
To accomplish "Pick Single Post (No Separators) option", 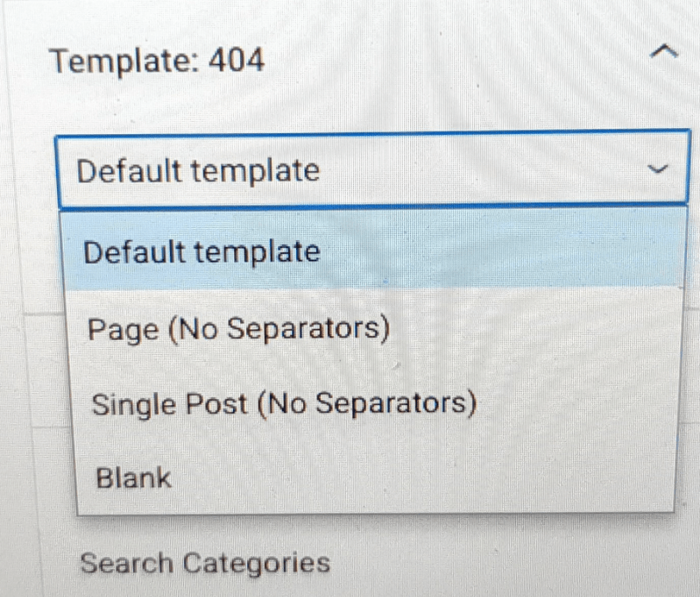I will (285, 404).
